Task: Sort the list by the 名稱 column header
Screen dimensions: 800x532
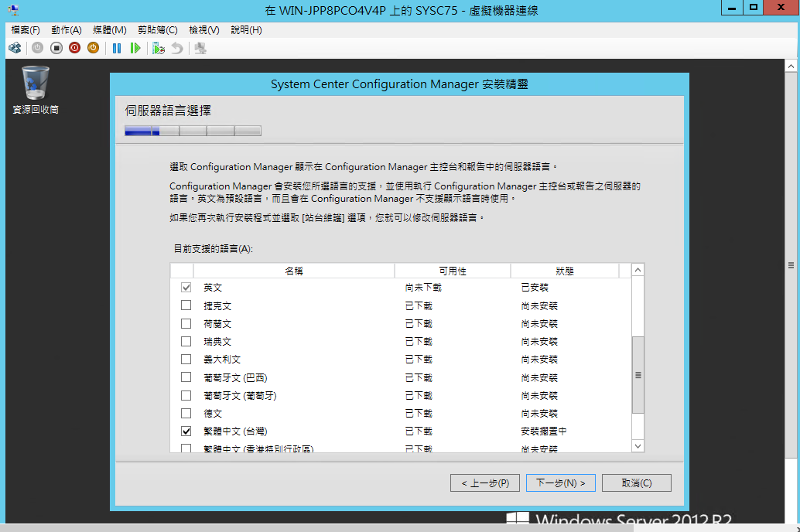Action: (294, 271)
